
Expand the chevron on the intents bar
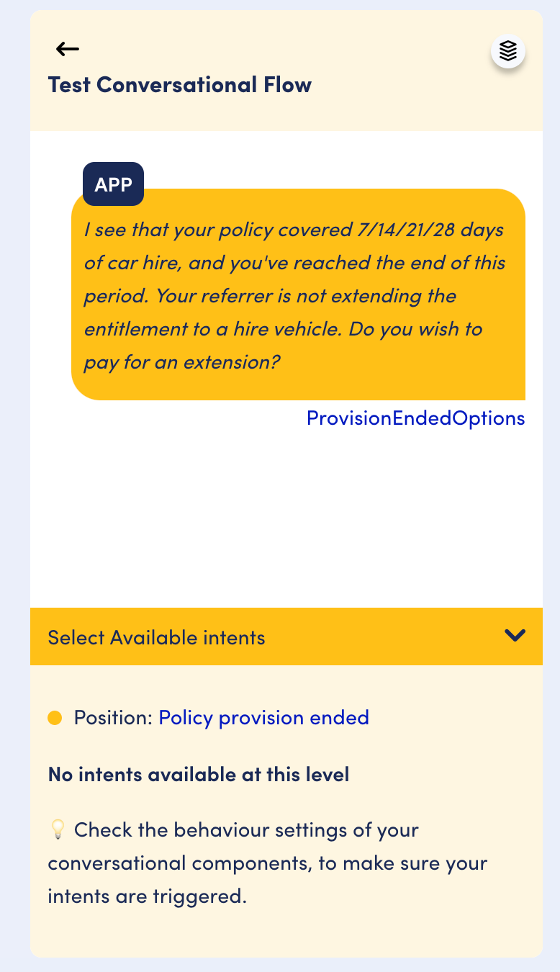(515, 636)
